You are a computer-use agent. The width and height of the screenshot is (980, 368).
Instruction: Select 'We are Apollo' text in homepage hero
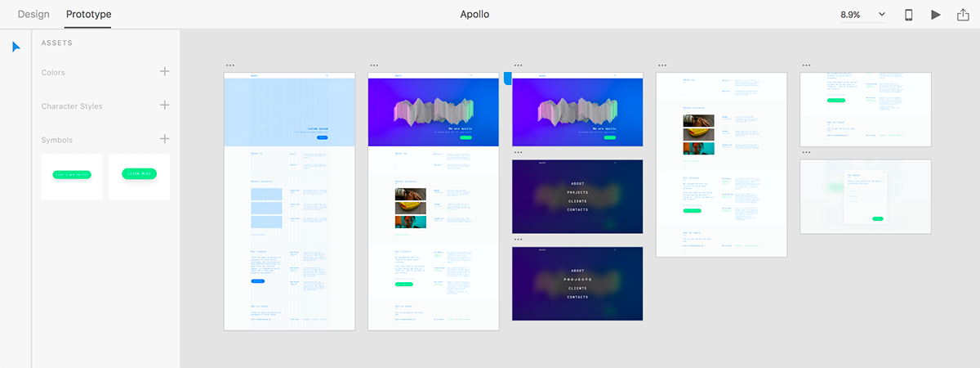[x=461, y=128]
